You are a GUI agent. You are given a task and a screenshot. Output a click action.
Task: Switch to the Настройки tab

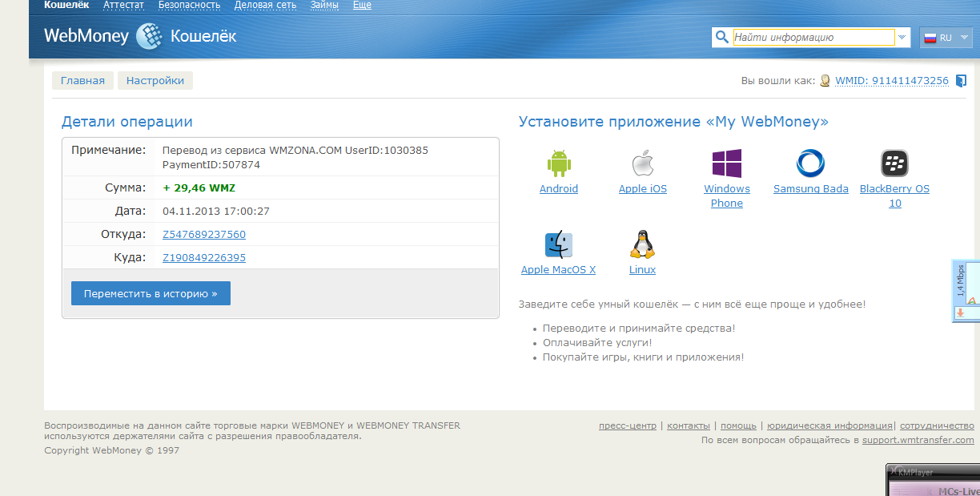pyautogui.click(x=155, y=81)
